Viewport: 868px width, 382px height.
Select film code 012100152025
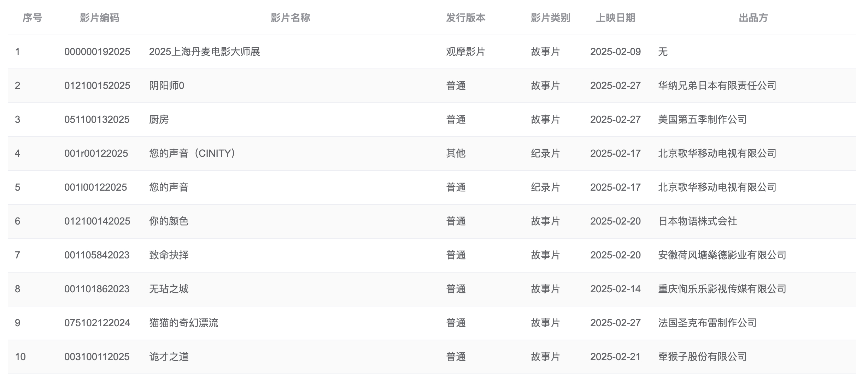click(x=97, y=86)
